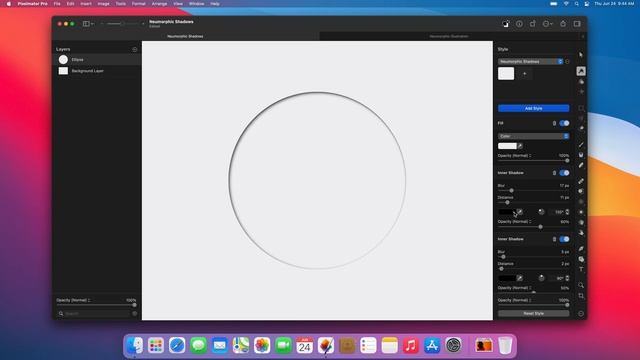
Task: Open the Colors button in title bar
Action: (x=506, y=24)
